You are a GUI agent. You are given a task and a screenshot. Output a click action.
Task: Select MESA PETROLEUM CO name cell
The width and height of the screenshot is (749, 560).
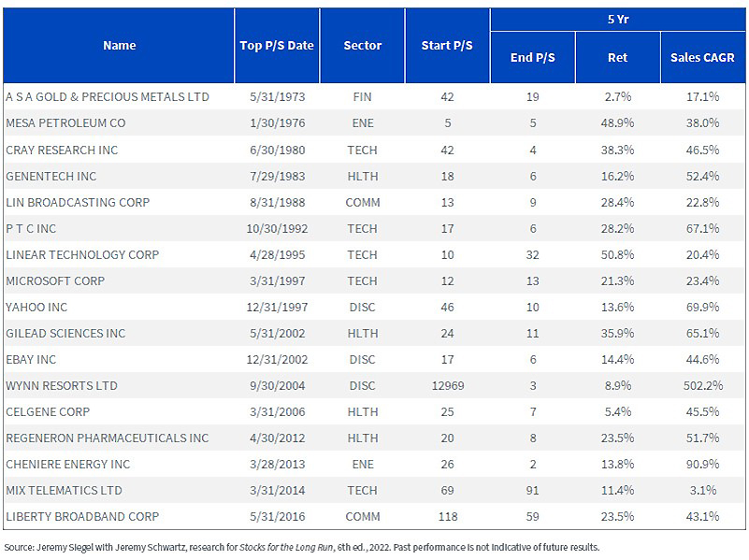pyautogui.click(x=65, y=123)
